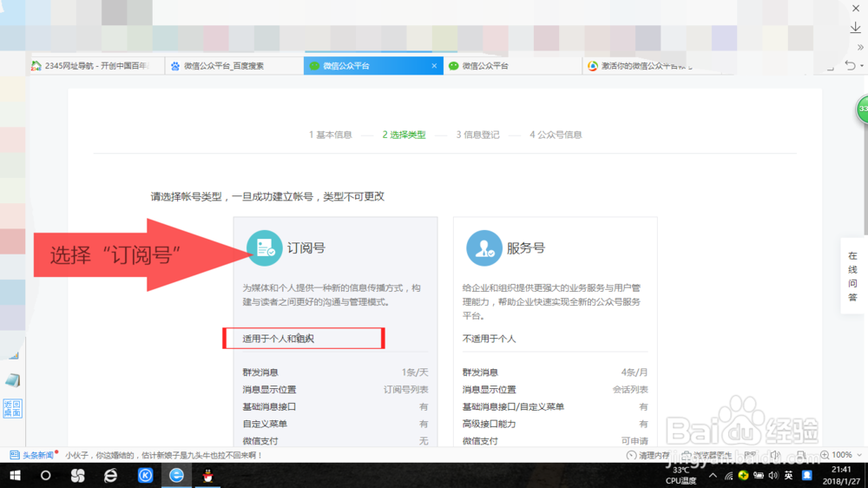Open the blue K taskbar app
Screen dimensions: 868x488
point(145,476)
